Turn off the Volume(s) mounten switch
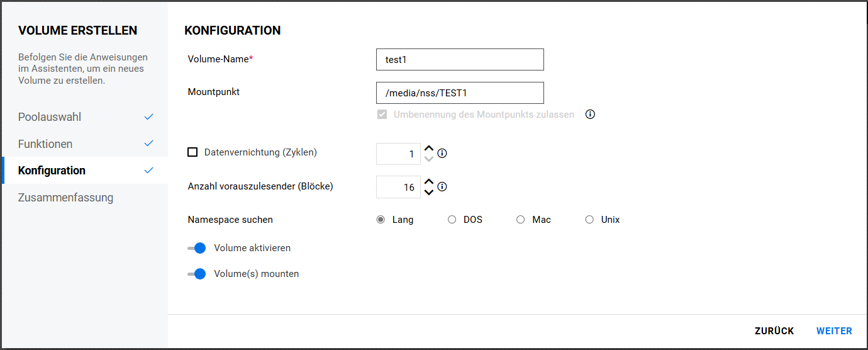Image resolution: width=868 pixels, height=350 pixels. tap(197, 274)
